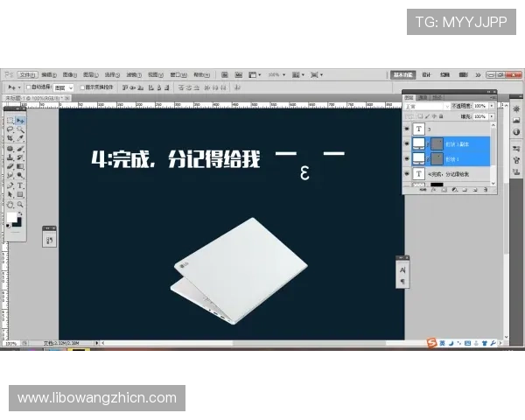
Task: Select the Rectangle shape tool
Action: 20,194
